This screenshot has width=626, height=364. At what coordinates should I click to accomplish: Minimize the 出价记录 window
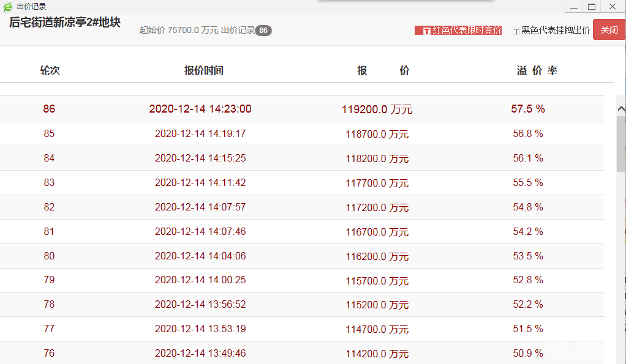[574, 7]
